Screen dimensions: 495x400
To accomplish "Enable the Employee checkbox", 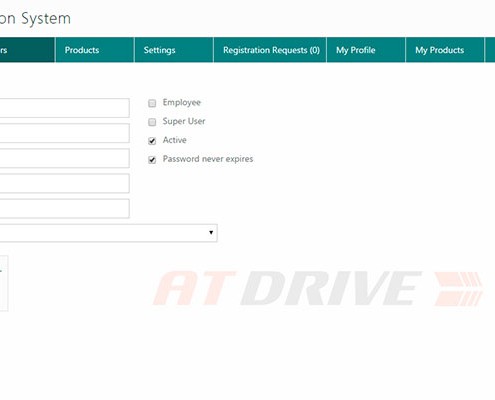I will coord(152,103).
